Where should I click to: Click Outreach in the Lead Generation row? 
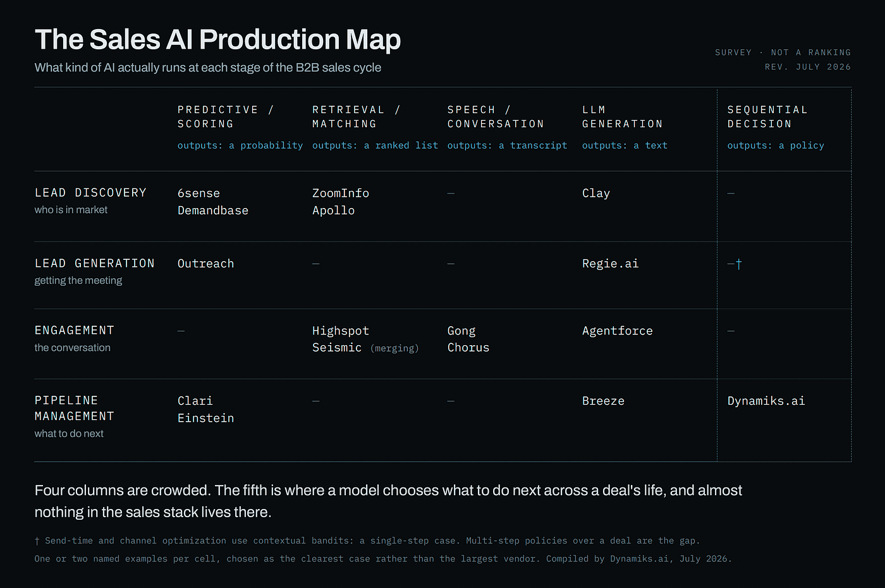coord(205,264)
